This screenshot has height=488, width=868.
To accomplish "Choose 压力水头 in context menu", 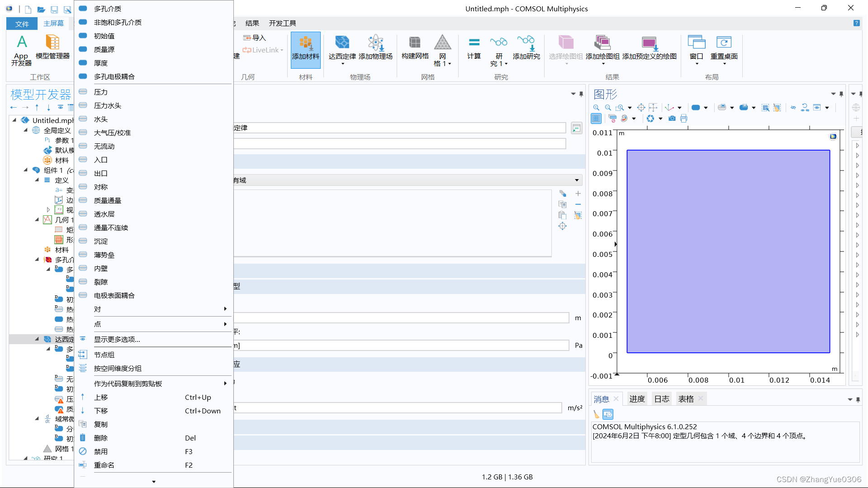I will [x=154, y=105].
